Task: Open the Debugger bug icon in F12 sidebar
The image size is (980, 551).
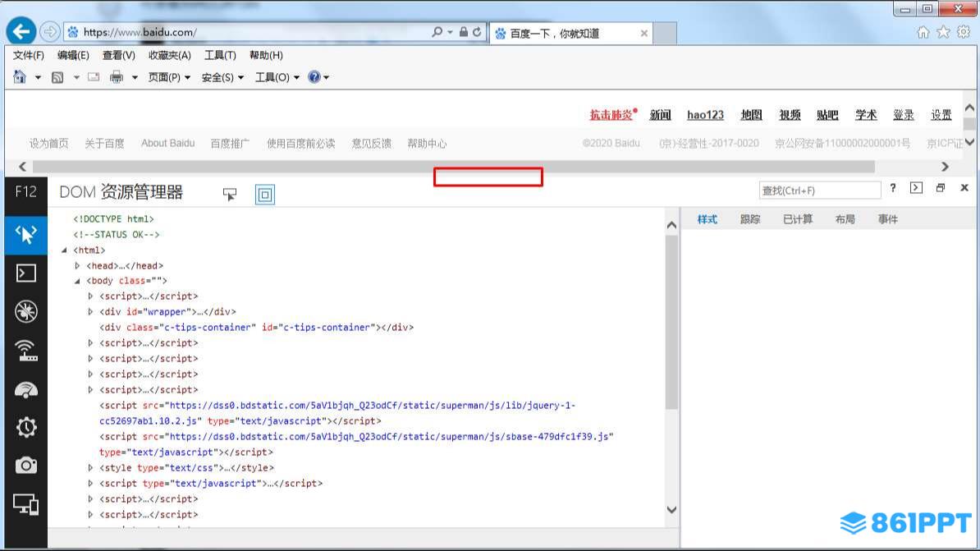Action: (25, 311)
